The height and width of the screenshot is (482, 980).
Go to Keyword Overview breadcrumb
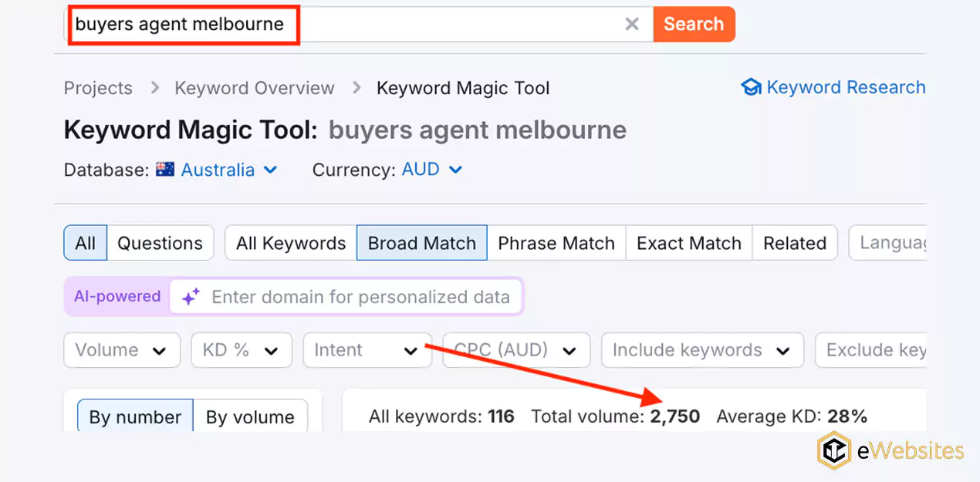[255, 88]
